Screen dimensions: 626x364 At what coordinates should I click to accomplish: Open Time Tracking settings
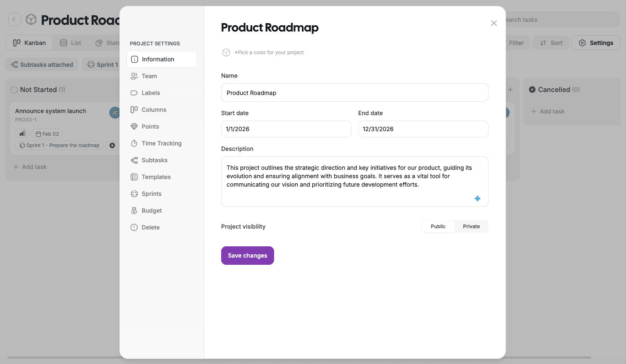point(161,143)
